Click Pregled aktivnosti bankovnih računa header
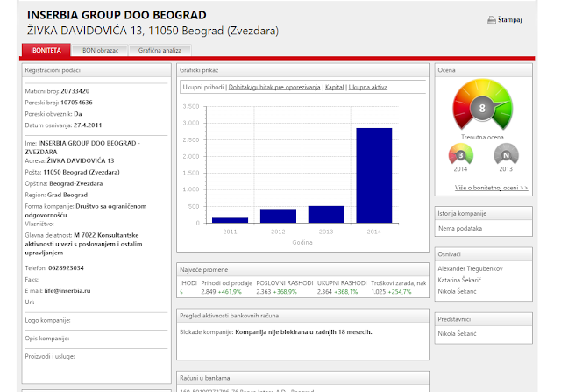 [x=302, y=316]
